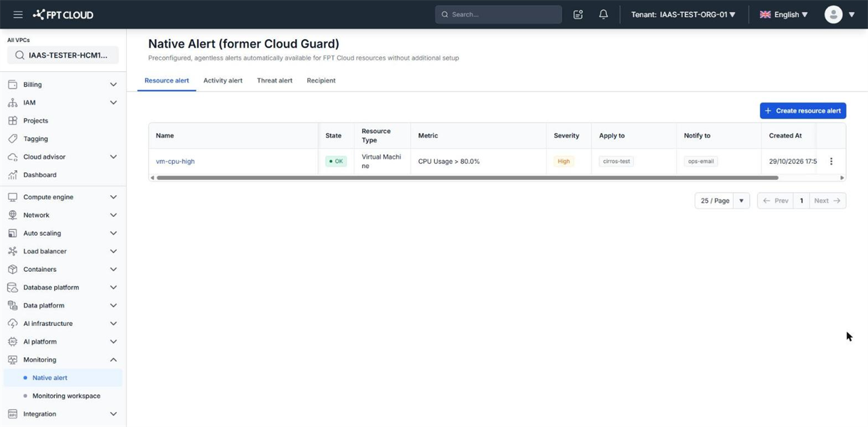The image size is (868, 427).
Task: Click the Dashboard chart icon
Action: [x=12, y=175]
